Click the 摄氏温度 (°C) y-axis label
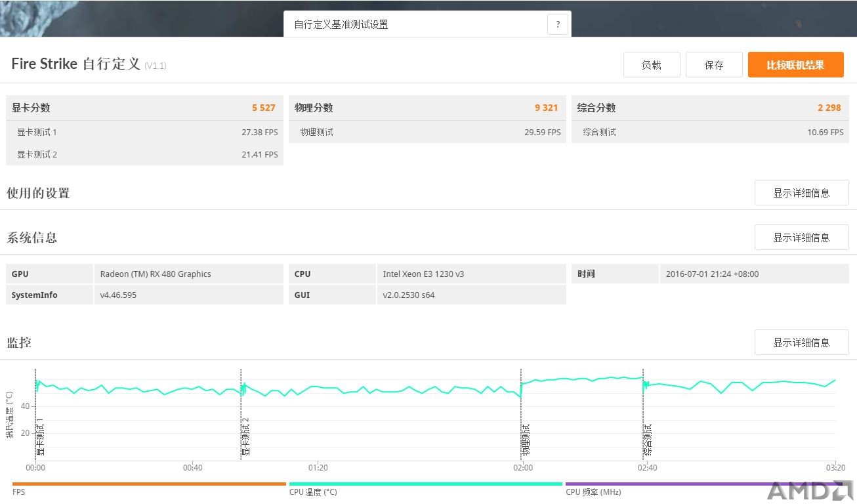Screen dimensions: 857x504 click(x=9, y=415)
